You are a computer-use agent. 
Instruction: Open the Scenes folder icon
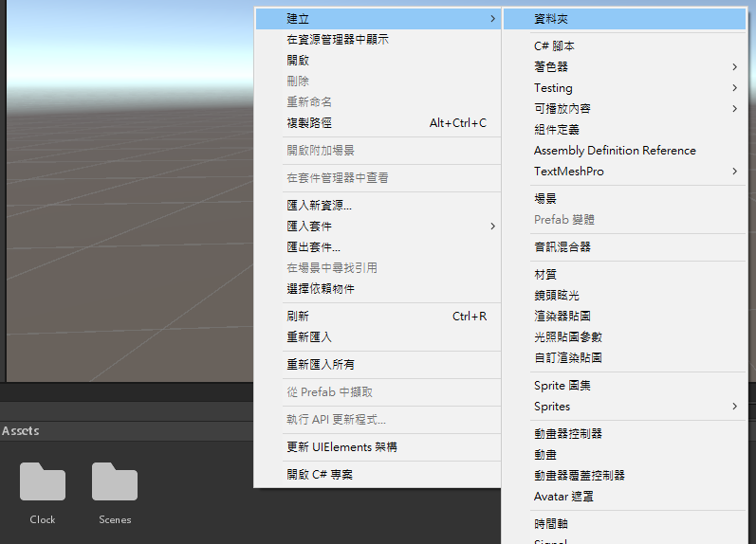115,481
